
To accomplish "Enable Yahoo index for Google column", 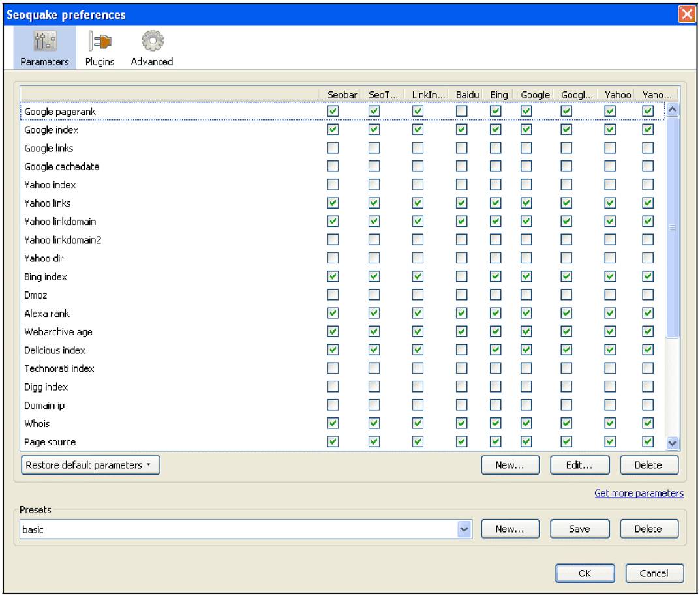I will coord(526,185).
